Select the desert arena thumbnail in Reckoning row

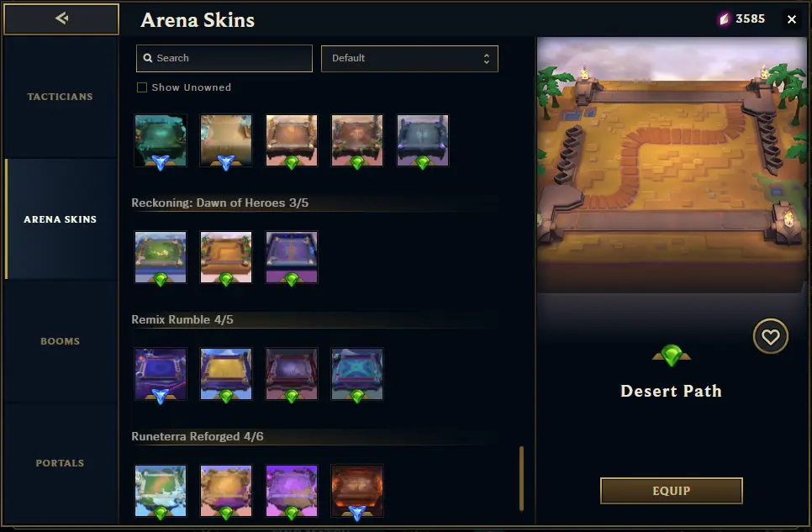pos(226,257)
